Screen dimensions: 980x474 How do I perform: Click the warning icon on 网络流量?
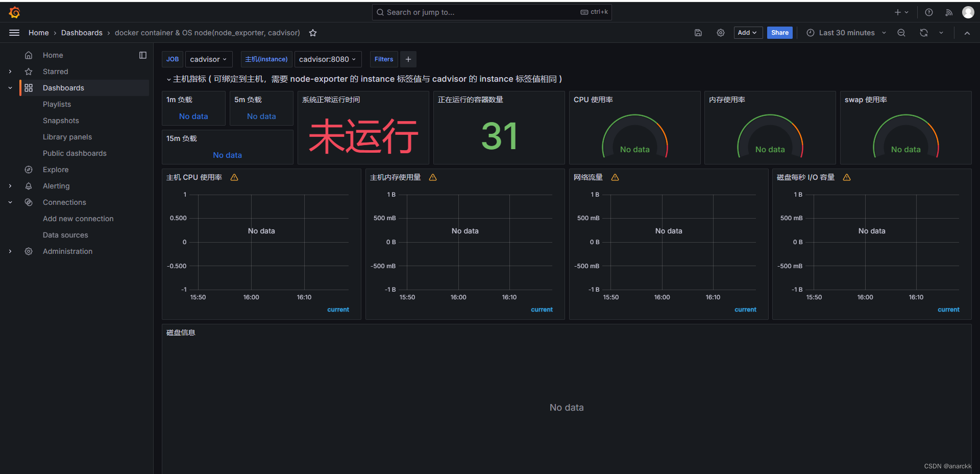click(x=615, y=177)
